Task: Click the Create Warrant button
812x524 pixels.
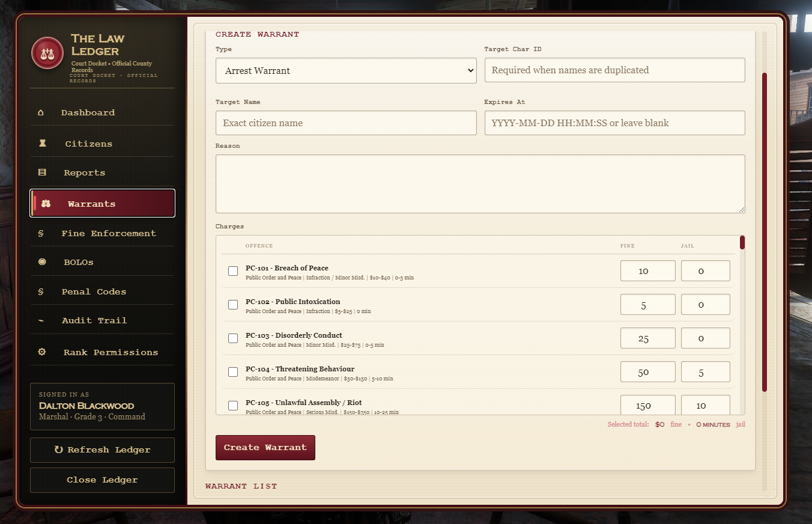Action: pos(265,448)
